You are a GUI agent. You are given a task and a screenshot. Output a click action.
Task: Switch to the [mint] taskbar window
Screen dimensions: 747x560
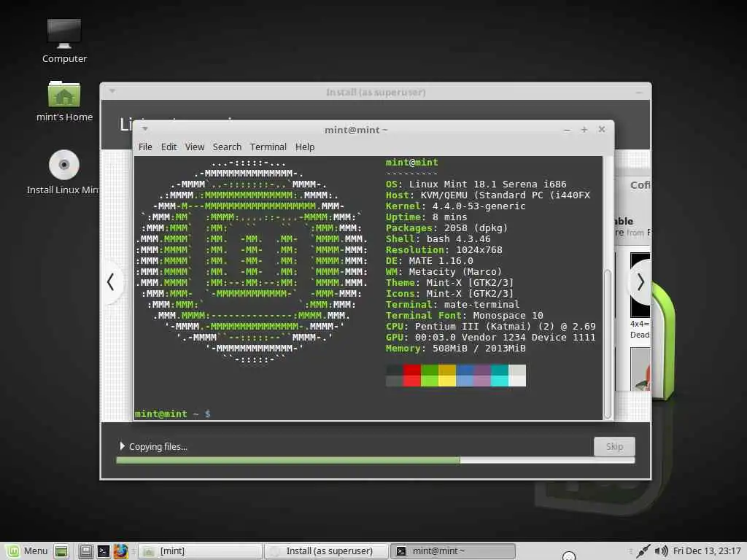click(200, 551)
